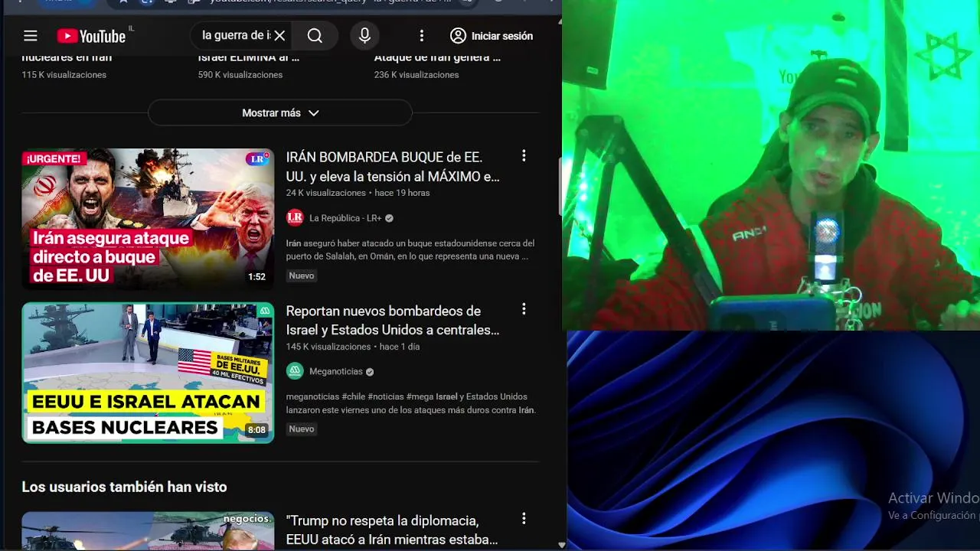Click Iniciar sesión to sign in
This screenshot has width=980, height=551.
coord(492,36)
